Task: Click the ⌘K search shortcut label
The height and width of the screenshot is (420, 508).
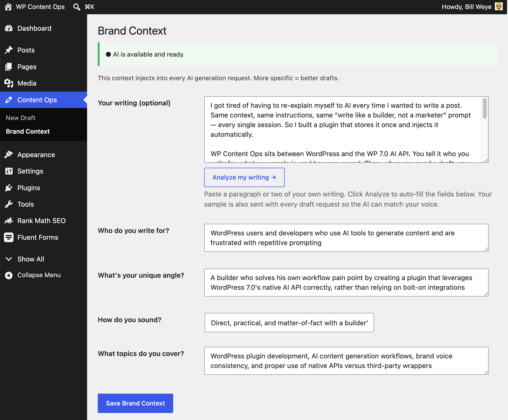Action: point(90,7)
